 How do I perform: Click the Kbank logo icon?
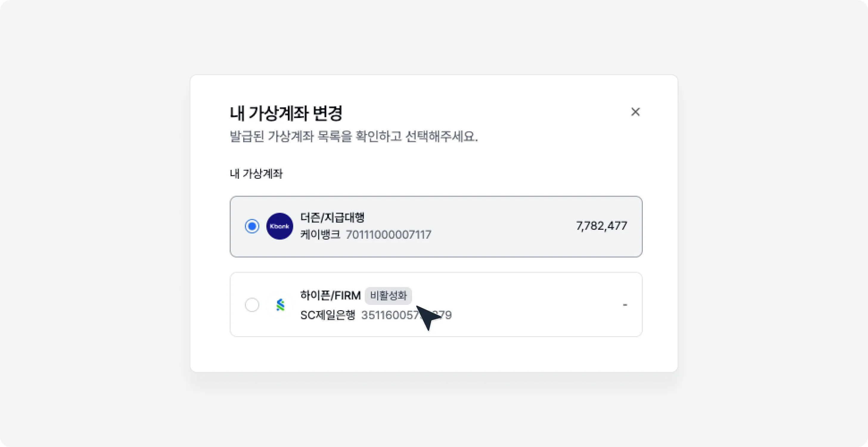[280, 226]
